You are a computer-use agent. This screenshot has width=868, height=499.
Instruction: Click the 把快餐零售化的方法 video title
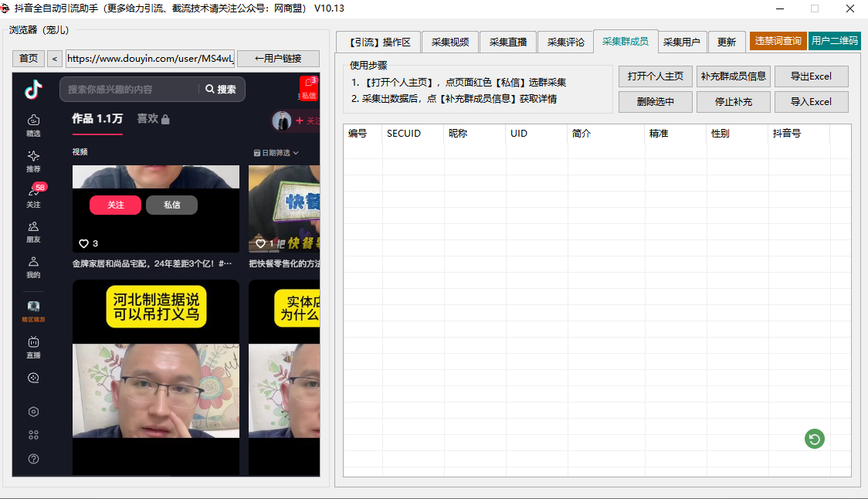point(284,263)
